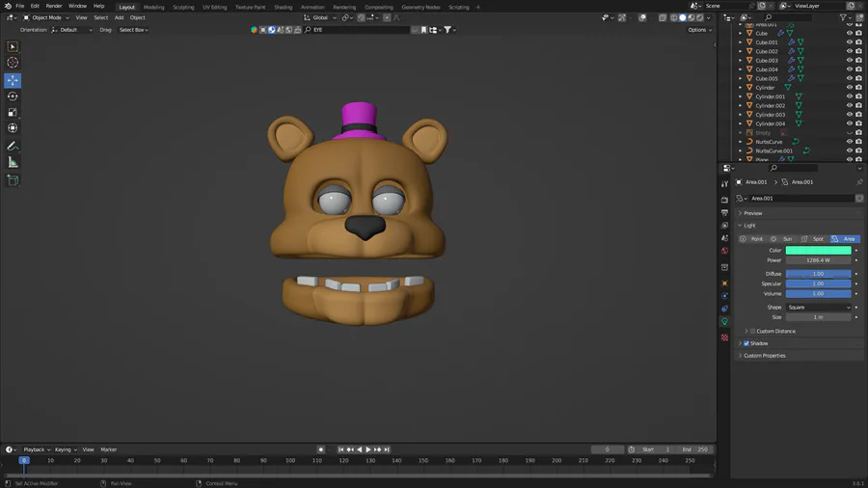Open the Texture properties tab

(724, 338)
